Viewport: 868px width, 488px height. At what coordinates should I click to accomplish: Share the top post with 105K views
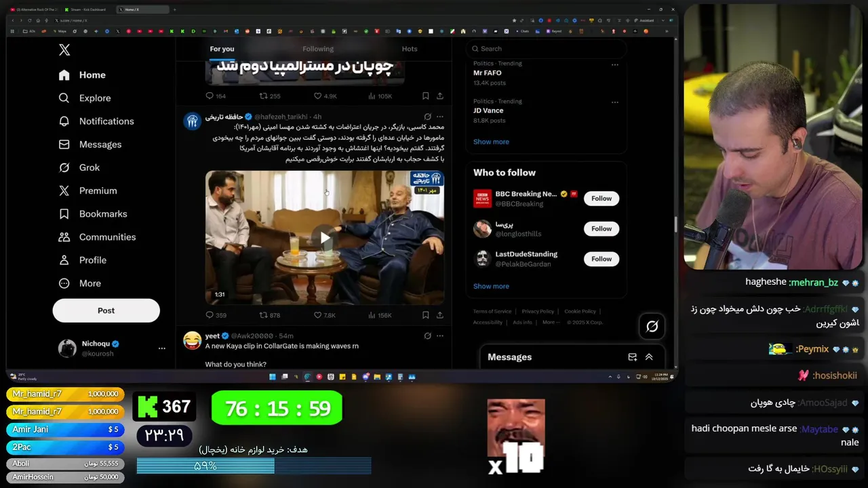[x=439, y=96]
